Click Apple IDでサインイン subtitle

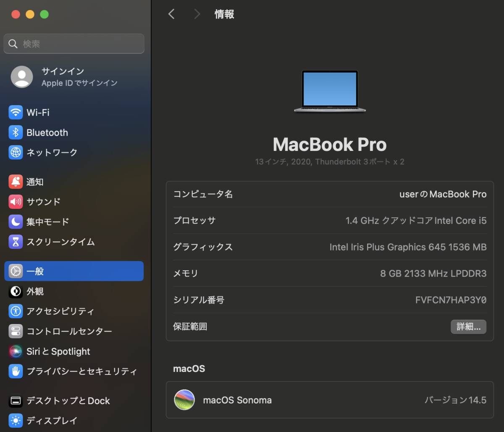79,83
